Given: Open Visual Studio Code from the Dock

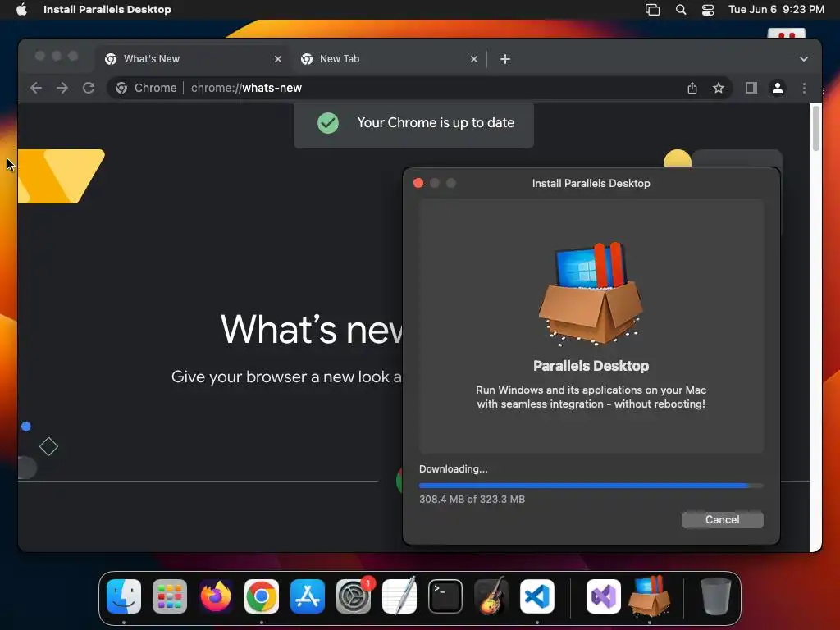Looking at the screenshot, I should point(537,596).
